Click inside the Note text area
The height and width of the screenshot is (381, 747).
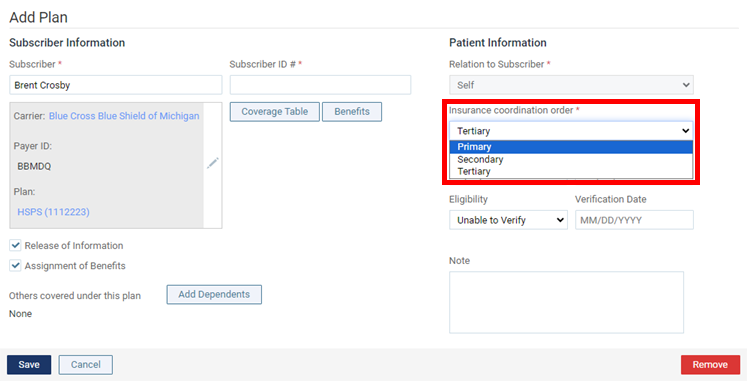(566, 302)
